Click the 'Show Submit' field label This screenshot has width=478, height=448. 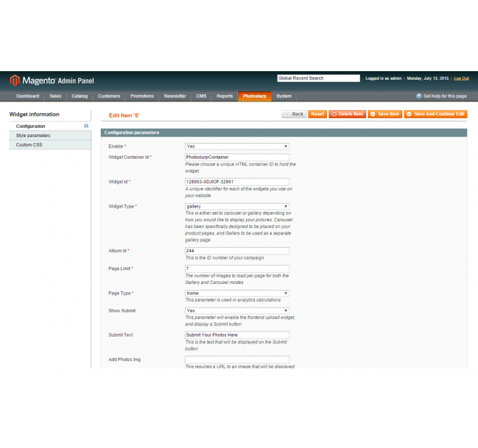click(122, 311)
